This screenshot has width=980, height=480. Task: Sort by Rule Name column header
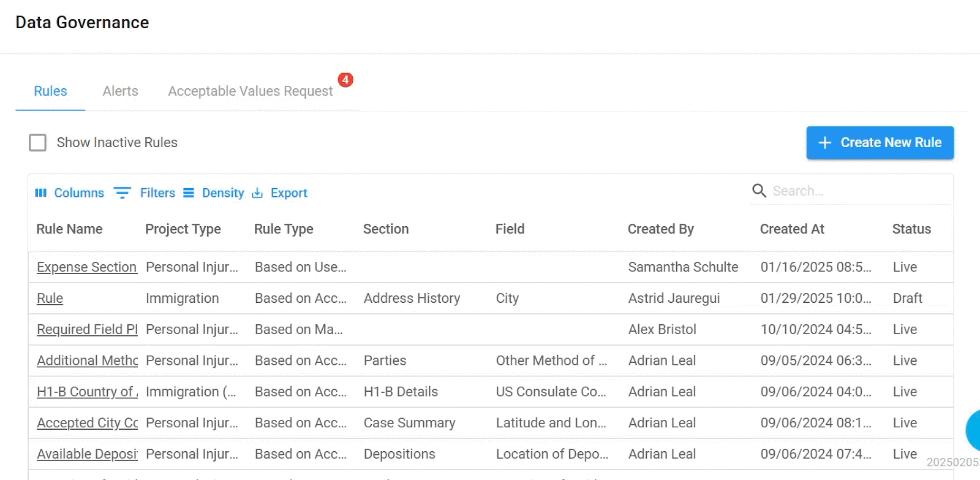[x=69, y=229]
